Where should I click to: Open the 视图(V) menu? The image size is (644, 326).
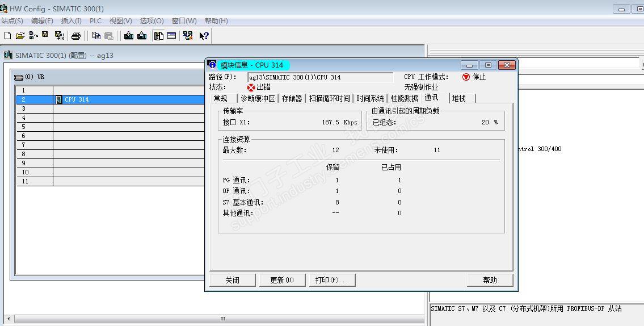click(121, 21)
